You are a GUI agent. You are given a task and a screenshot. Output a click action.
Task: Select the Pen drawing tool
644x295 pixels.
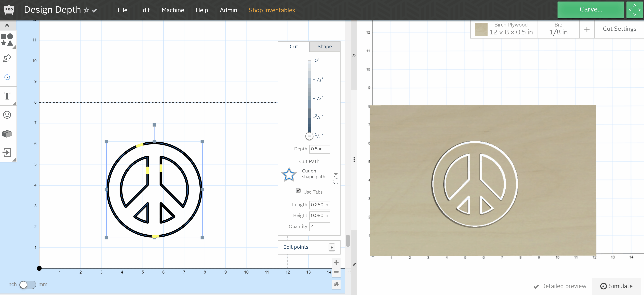pos(7,59)
